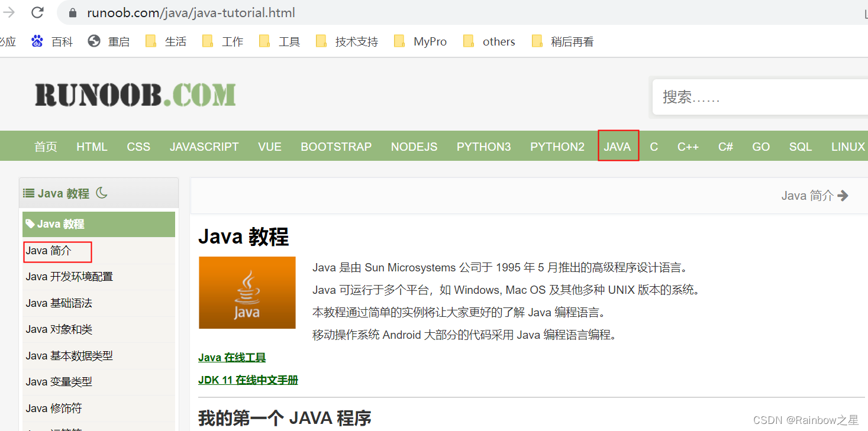This screenshot has width=868, height=431.
Task: Open the GO nav item
Action: click(x=761, y=147)
